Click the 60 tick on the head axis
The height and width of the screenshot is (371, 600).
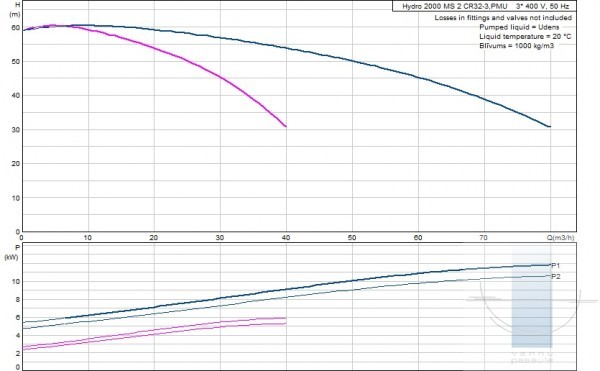[15, 28]
